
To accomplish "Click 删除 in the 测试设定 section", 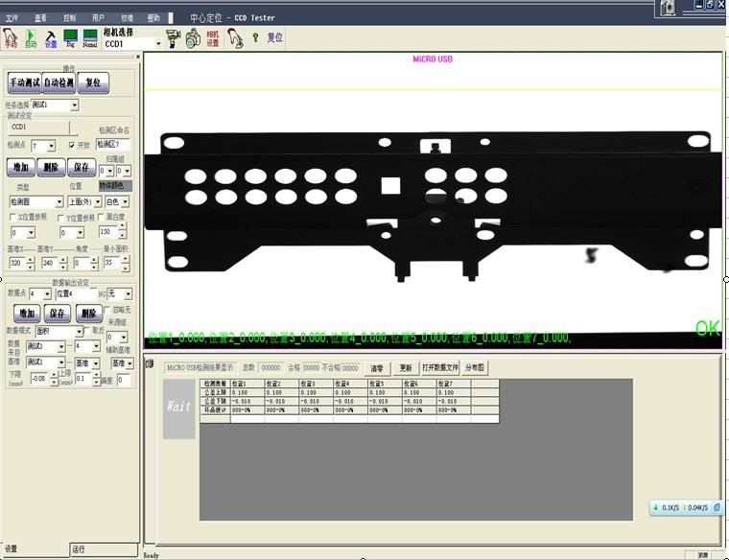I will [x=51, y=167].
